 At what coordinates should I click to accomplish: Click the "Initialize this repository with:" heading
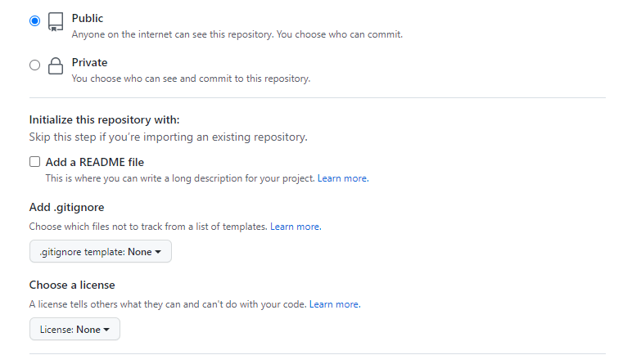click(x=104, y=119)
